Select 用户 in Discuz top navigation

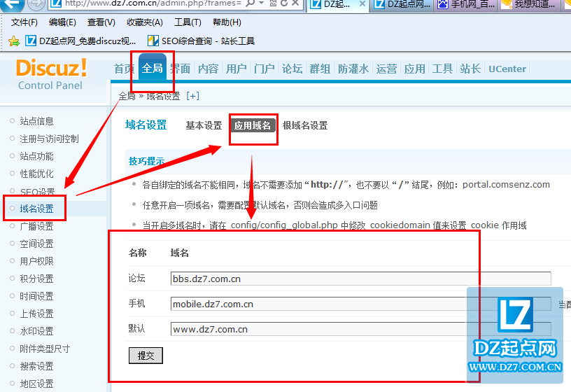(x=236, y=69)
